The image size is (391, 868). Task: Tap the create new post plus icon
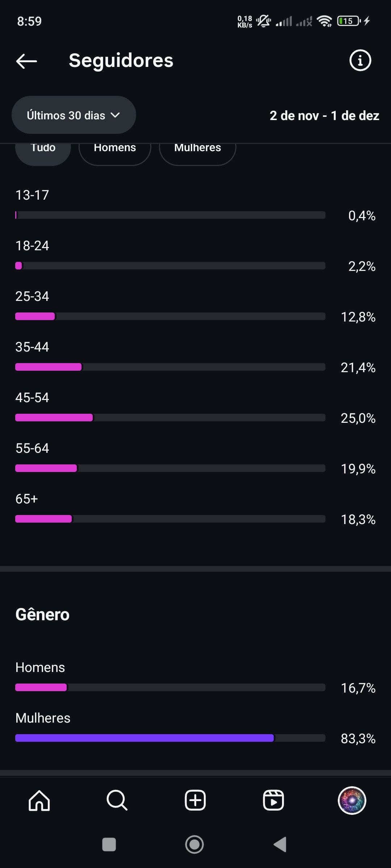tap(195, 800)
